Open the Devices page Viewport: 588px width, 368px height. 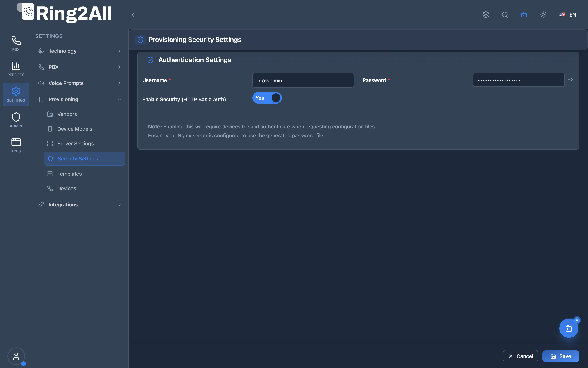point(84,188)
